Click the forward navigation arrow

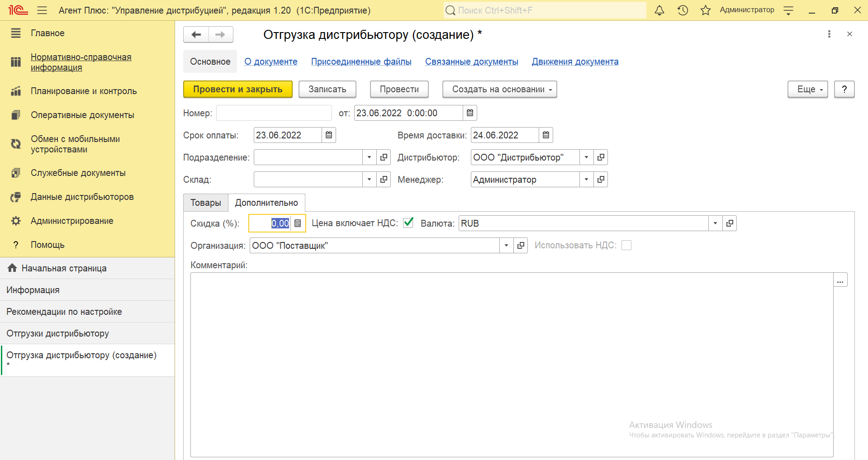[220, 34]
